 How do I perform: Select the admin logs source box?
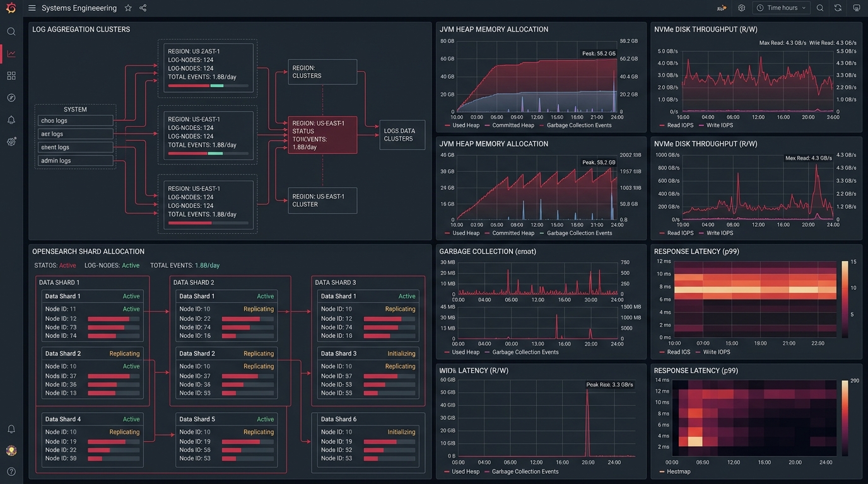pos(76,161)
